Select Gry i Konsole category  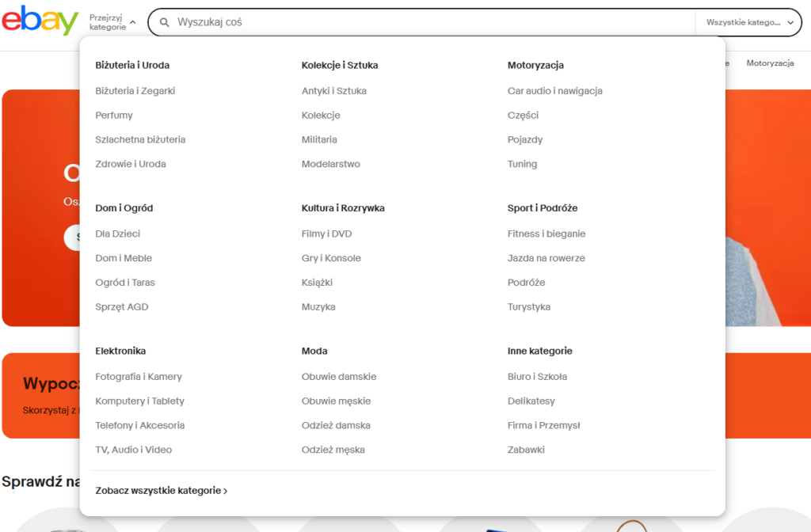(331, 258)
